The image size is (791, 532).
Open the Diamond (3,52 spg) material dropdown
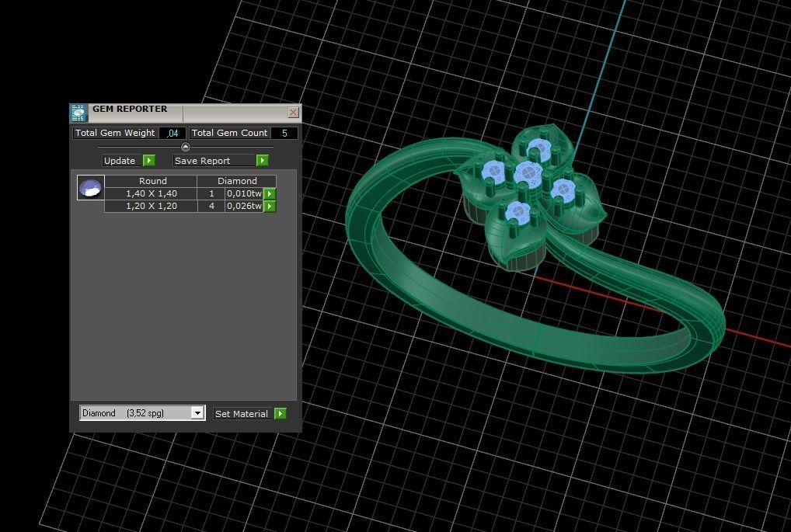[x=197, y=413]
